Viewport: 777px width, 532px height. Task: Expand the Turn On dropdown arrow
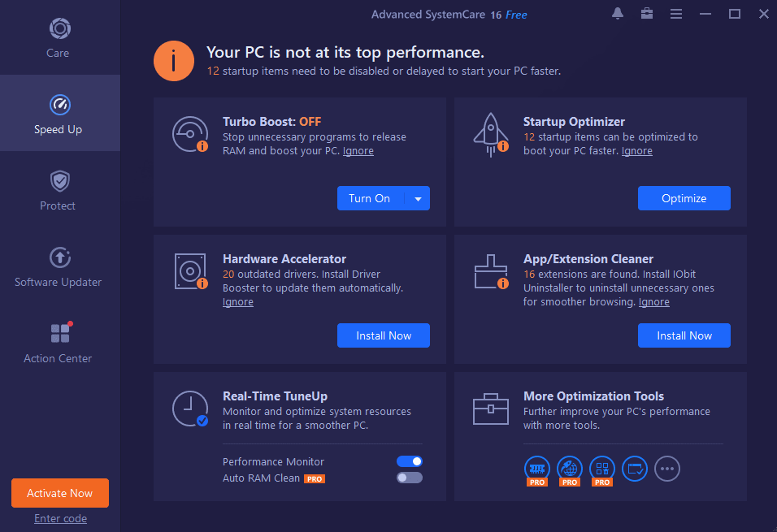[x=418, y=199]
